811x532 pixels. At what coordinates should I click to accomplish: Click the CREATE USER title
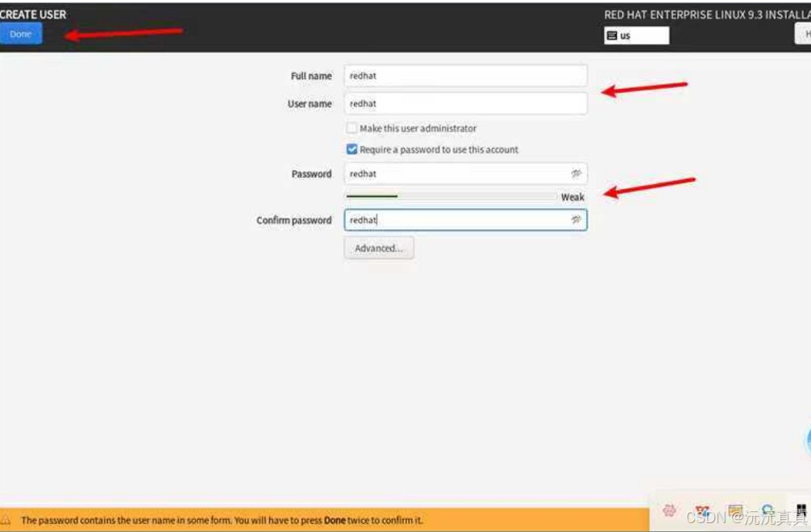33,15
